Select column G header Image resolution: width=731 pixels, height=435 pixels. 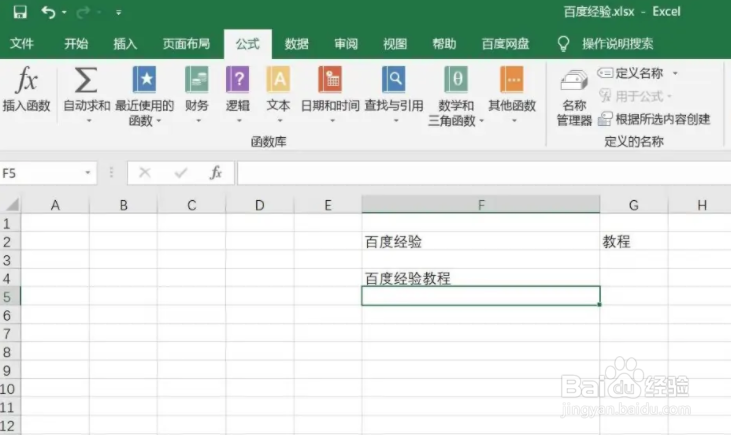[634, 205]
